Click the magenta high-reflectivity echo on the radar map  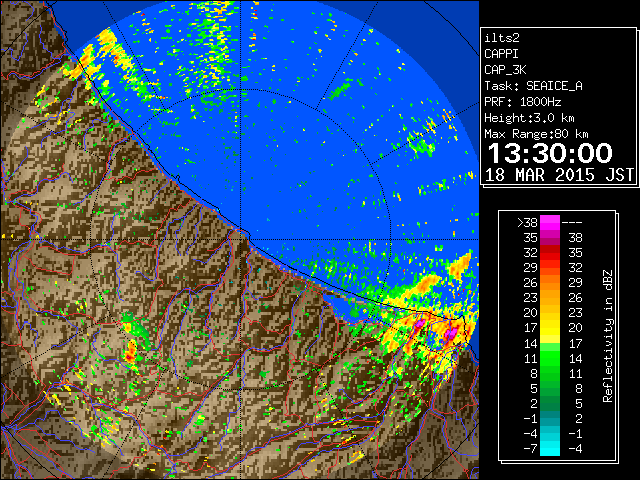point(451,334)
